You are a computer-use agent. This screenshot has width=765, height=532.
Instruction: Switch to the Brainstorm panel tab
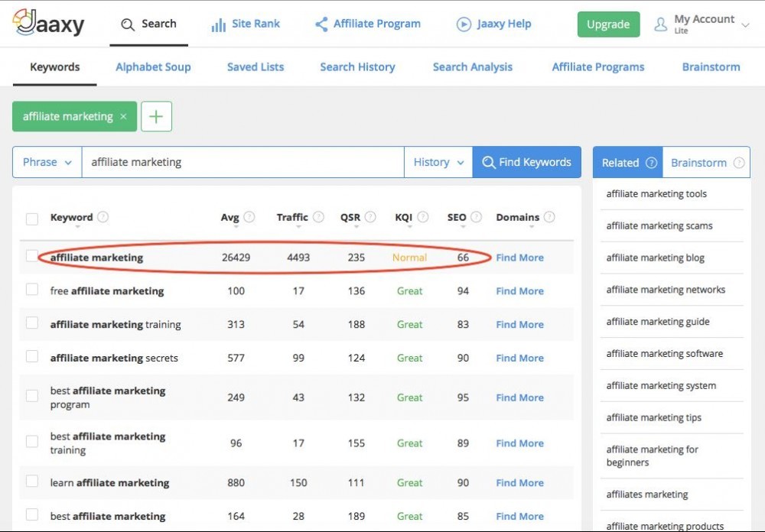[x=706, y=162]
